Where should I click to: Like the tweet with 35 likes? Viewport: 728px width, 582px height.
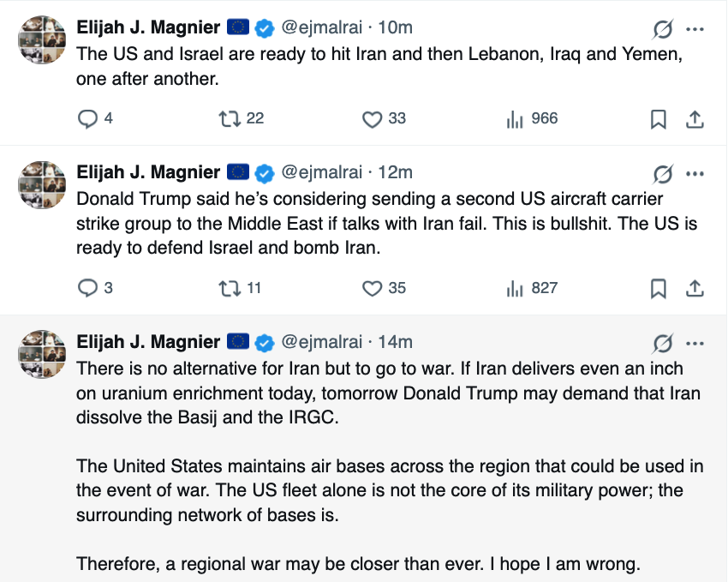372,288
